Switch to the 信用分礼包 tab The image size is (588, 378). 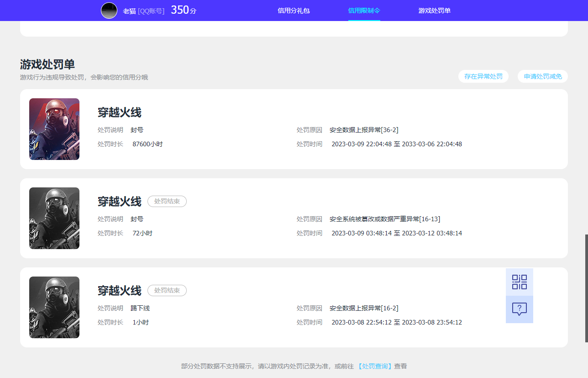click(294, 11)
